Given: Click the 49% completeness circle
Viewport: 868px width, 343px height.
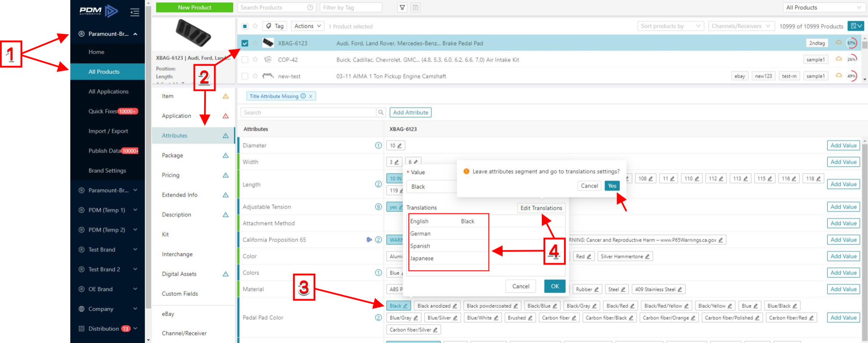Looking at the screenshot, I should pyautogui.click(x=852, y=76).
